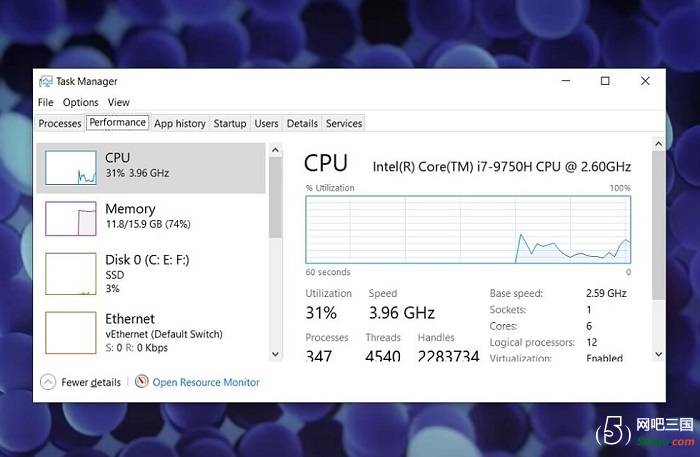Go to the Startup tab
The image size is (700, 457).
click(x=230, y=123)
